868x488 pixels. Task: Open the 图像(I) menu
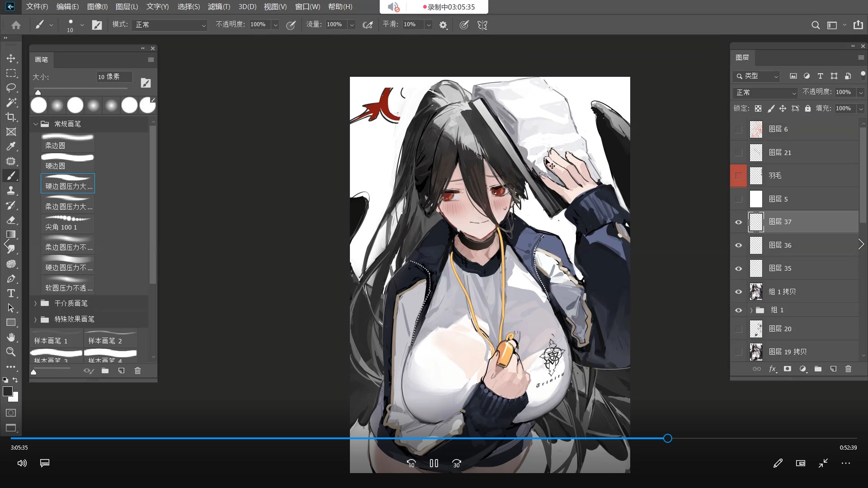point(97,7)
